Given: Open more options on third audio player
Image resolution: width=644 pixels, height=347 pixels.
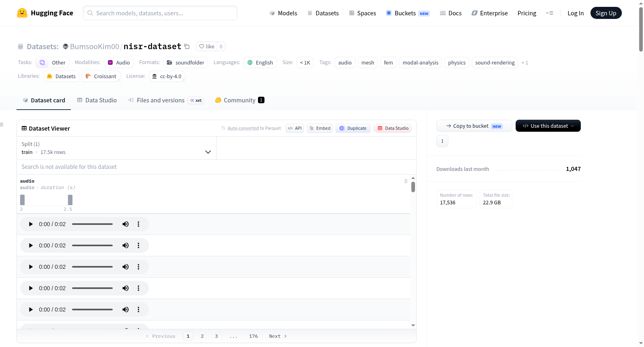Looking at the screenshot, I should coord(138,267).
